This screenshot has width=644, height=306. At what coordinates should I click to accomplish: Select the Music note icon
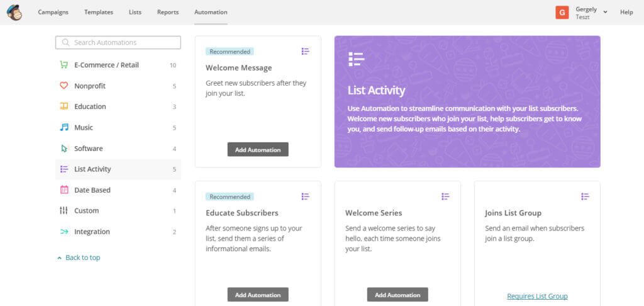click(64, 127)
